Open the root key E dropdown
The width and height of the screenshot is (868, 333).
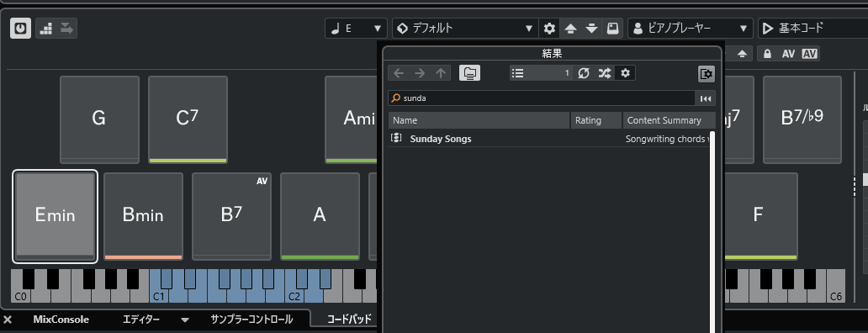356,29
